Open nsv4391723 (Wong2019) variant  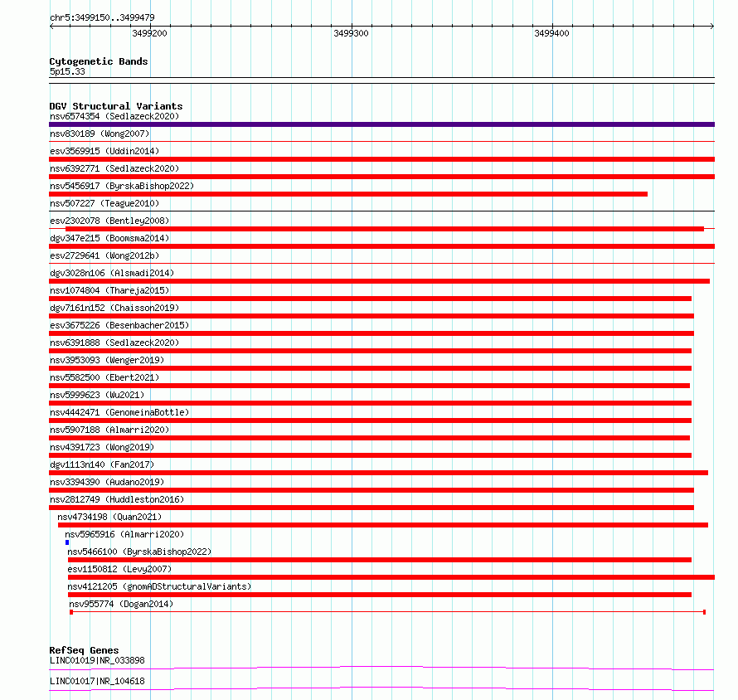click(102, 447)
